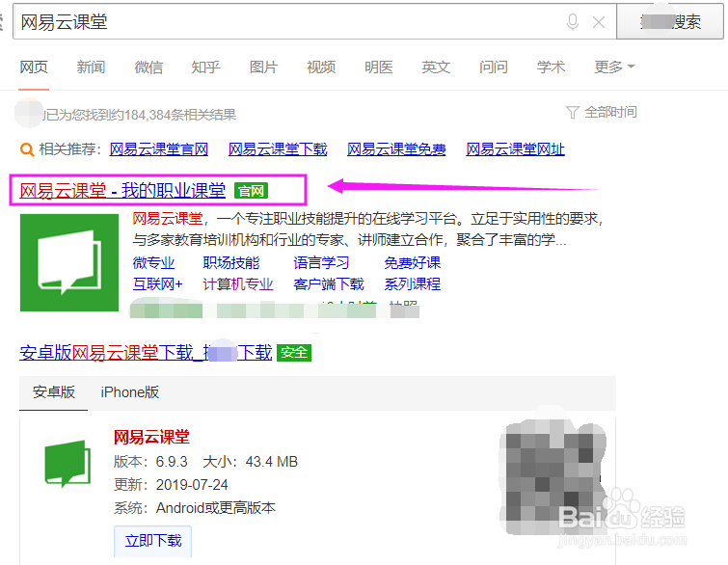
Task: Open the 计算机专业 sublink
Action: (238, 284)
